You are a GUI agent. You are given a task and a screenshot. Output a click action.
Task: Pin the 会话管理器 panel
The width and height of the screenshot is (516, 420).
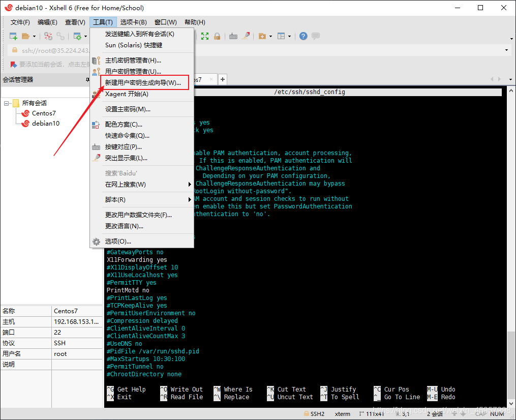coord(87,80)
